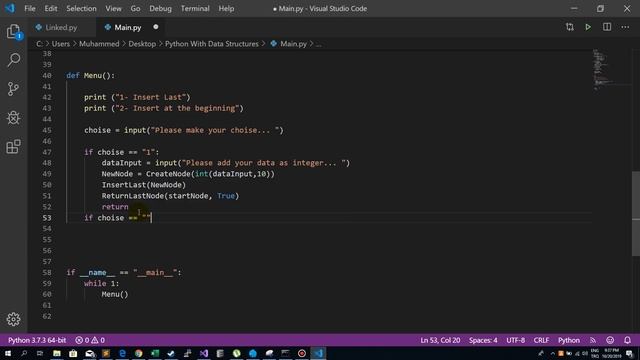Click the 'InsertLast(NewNode)' line
640x360 pixels.
[144, 185]
